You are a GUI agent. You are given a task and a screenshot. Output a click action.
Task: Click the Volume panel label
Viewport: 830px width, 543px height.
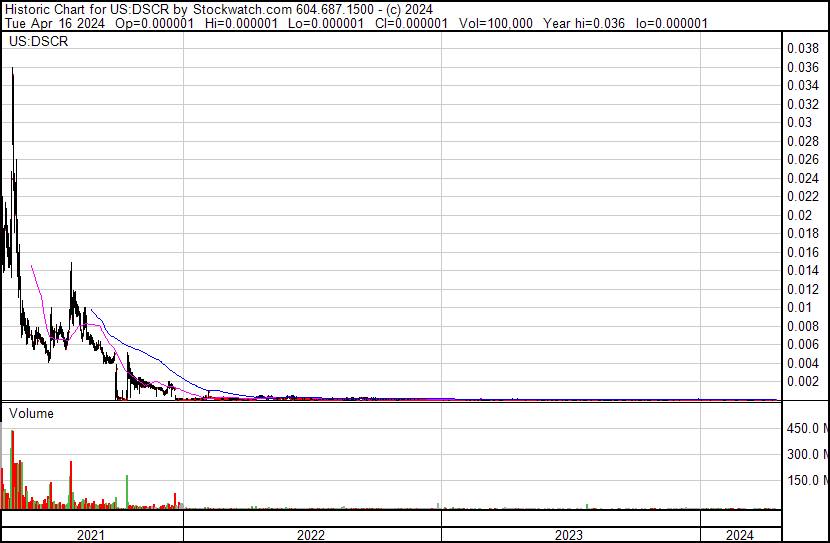point(31,413)
